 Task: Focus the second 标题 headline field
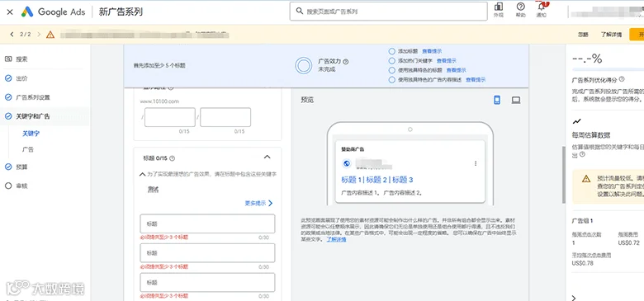pos(207,253)
